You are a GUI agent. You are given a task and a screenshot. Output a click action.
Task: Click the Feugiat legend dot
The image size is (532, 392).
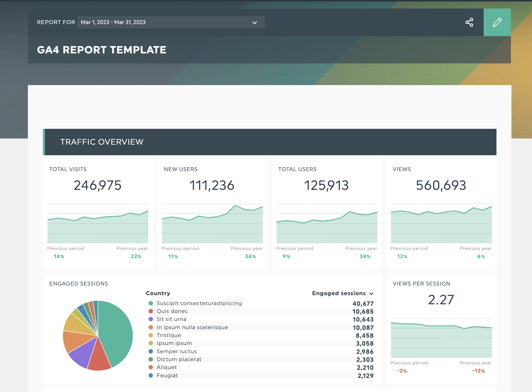pyautogui.click(x=151, y=376)
